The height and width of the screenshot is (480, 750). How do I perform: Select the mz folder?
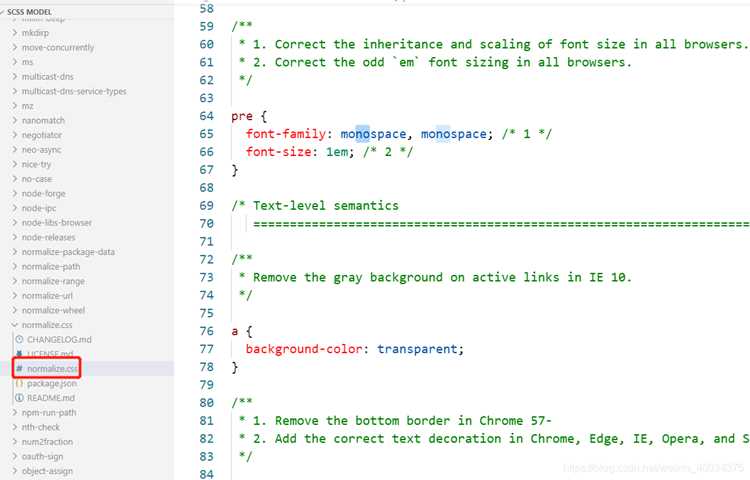click(x=28, y=106)
